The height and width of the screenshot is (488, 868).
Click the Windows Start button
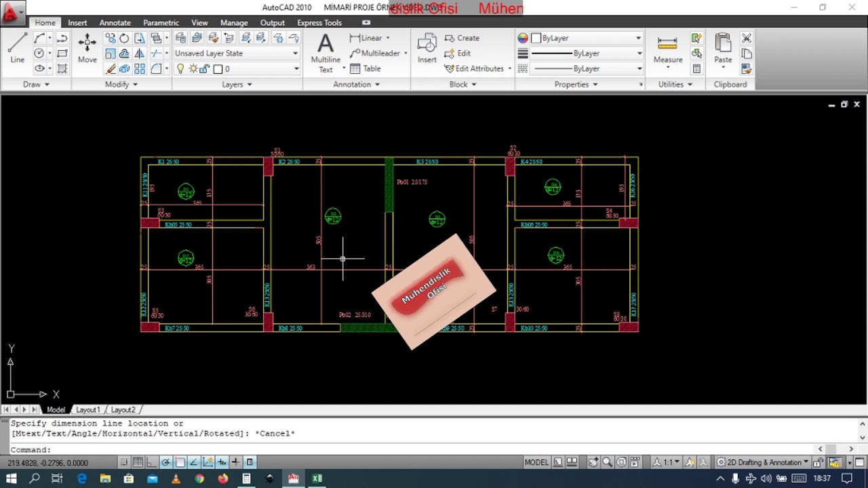pos(12,479)
